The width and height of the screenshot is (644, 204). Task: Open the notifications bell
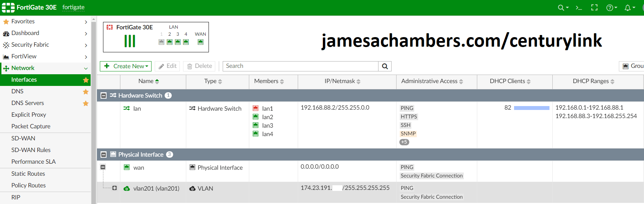coord(629,7)
